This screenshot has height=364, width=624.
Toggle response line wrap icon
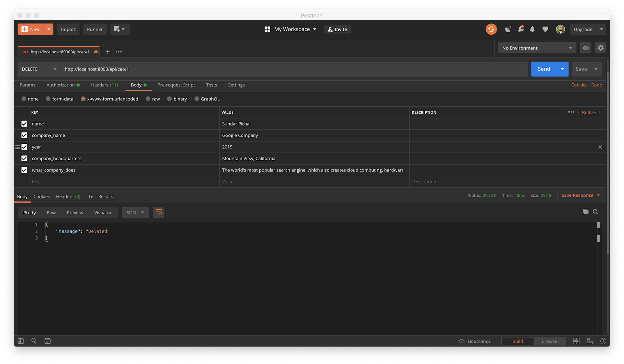pyautogui.click(x=158, y=212)
